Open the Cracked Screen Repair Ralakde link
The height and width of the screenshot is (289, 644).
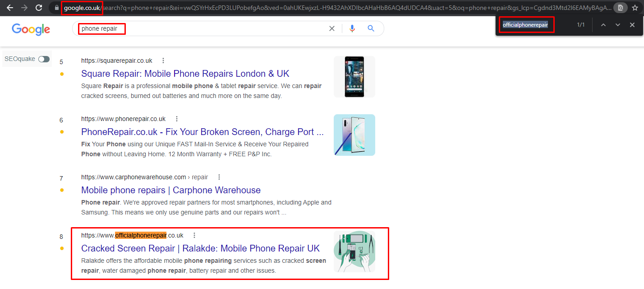[200, 248]
